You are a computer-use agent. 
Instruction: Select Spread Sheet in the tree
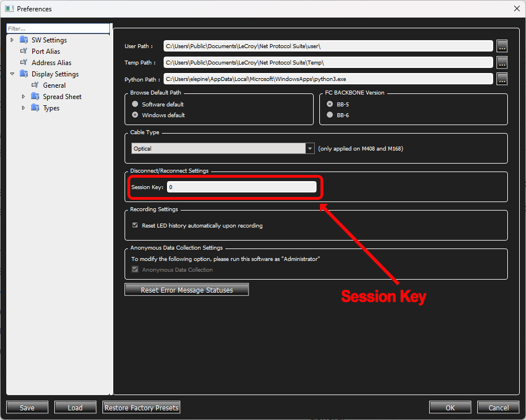point(62,97)
